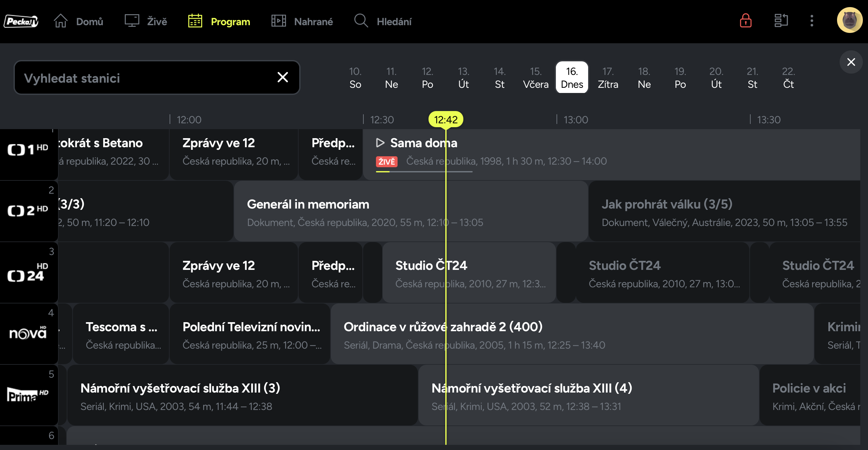
Task: Select day 17 Zítra
Action: tap(607, 77)
